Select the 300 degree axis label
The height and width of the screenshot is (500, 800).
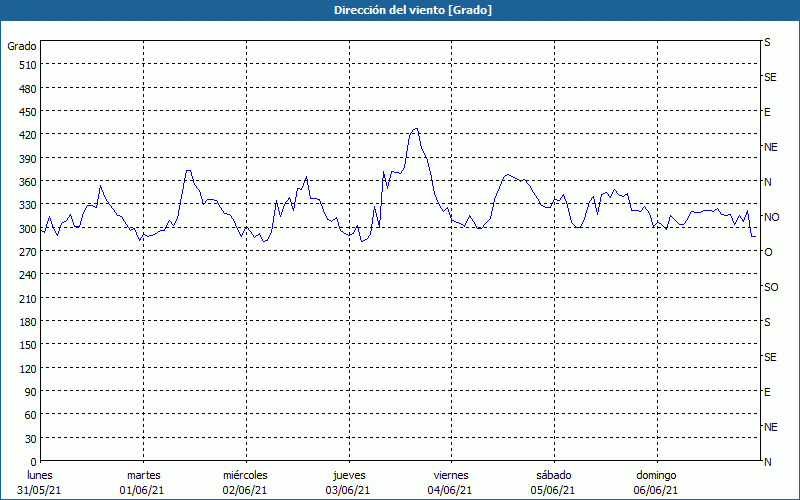coord(29,229)
